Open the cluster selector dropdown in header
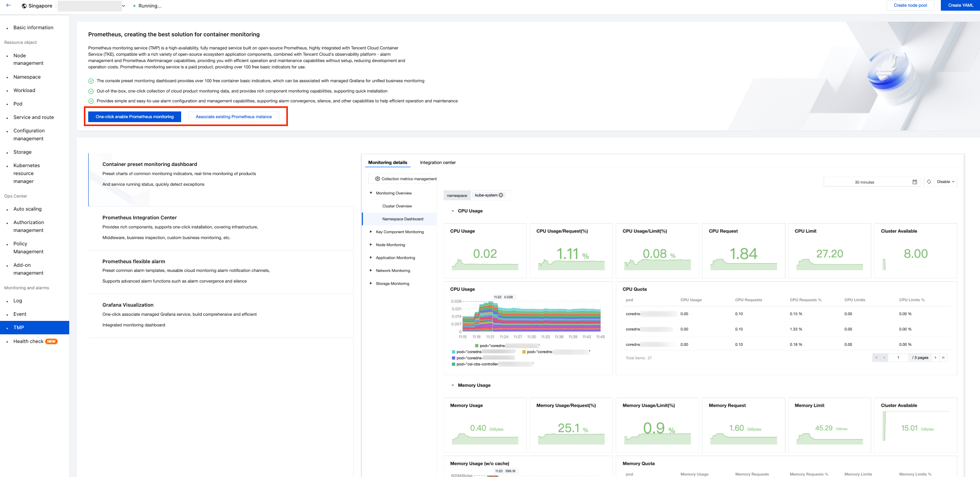This screenshot has width=980, height=477. tap(123, 6)
